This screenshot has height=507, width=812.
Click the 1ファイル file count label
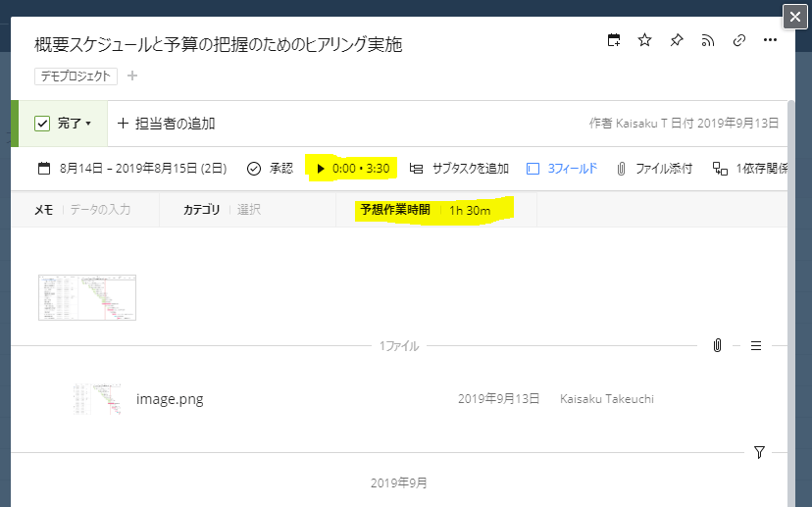pyautogui.click(x=399, y=346)
